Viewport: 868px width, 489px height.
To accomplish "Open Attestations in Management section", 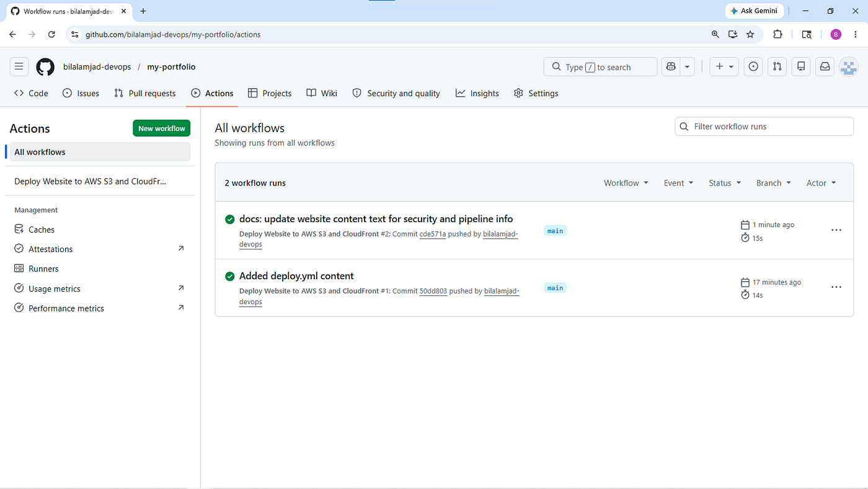I will (x=100, y=249).
